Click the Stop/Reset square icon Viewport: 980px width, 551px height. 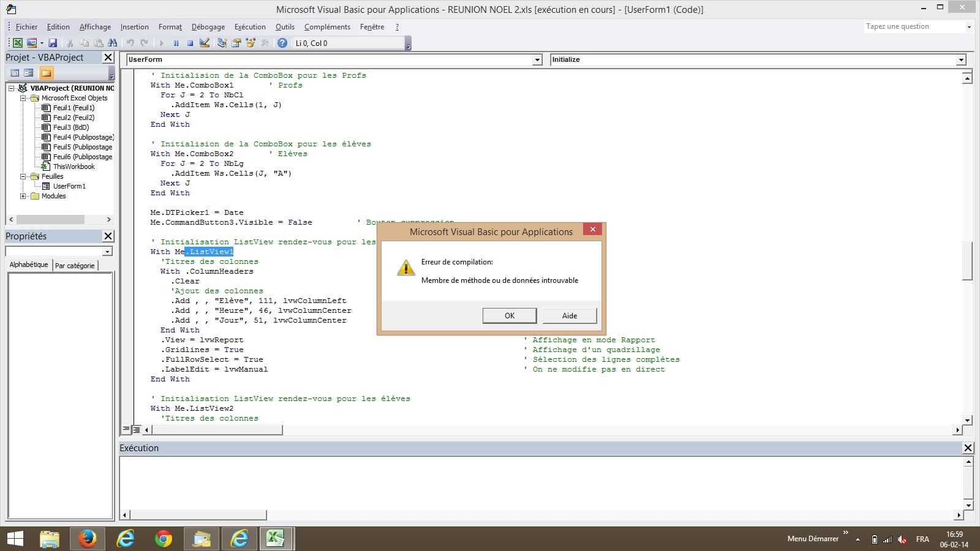[x=190, y=43]
